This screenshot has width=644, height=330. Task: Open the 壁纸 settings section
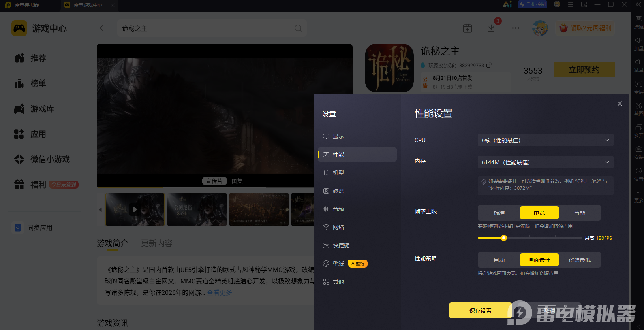coord(357,264)
